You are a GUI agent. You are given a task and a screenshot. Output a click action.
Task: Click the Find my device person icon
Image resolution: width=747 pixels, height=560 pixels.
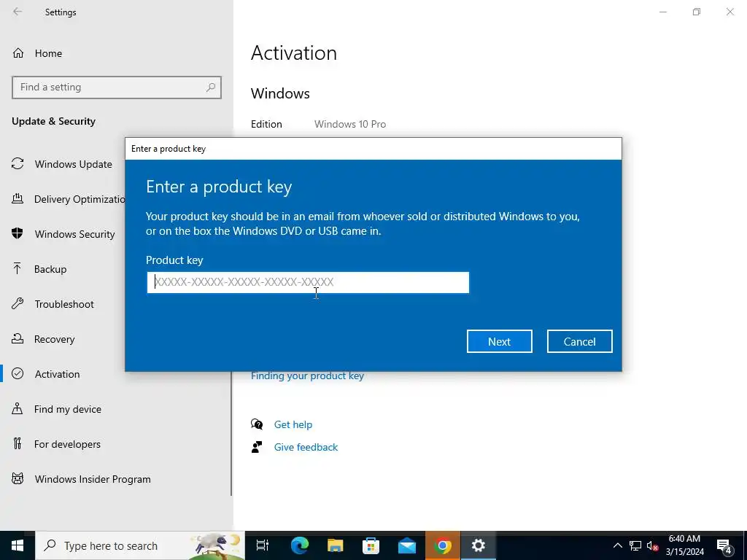pos(18,408)
